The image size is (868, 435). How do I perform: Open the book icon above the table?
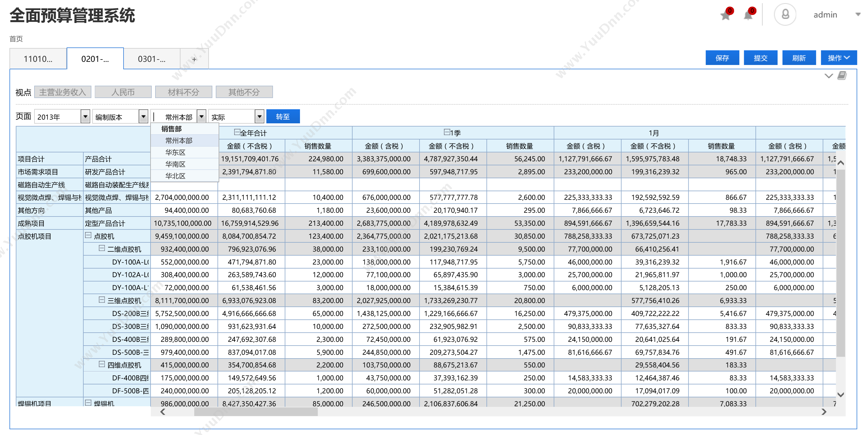click(x=842, y=75)
